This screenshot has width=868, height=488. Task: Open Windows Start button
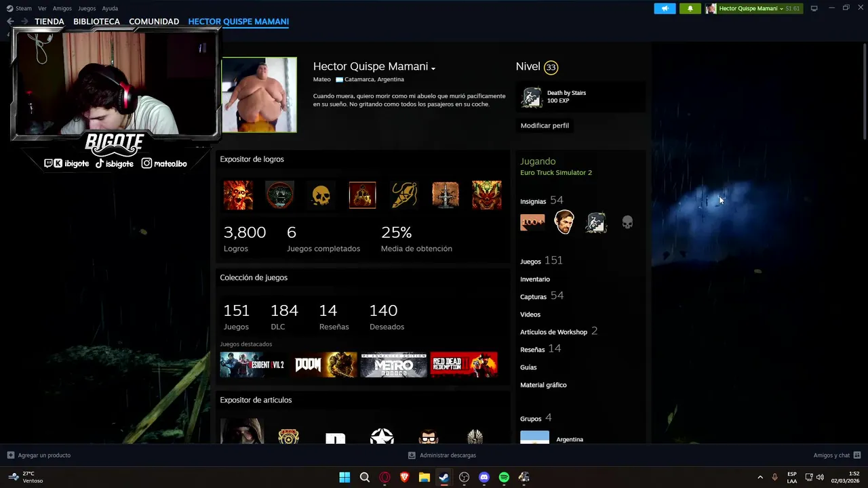(344, 477)
